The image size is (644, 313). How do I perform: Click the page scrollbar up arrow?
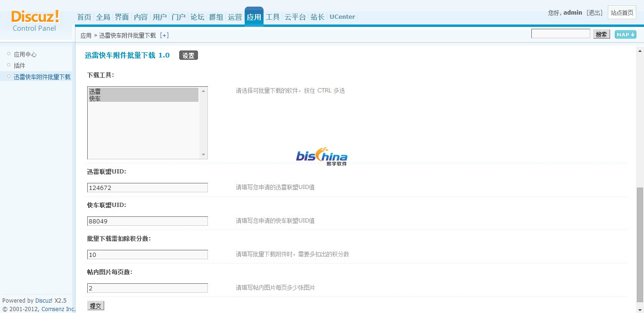[640, 51]
